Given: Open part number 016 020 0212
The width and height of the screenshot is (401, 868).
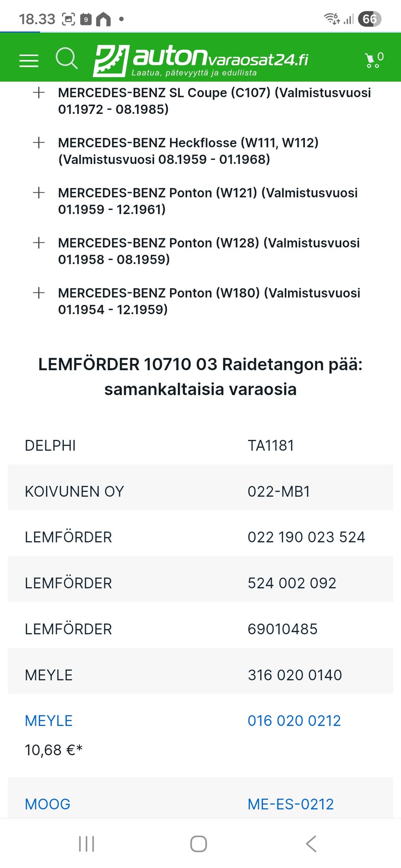Looking at the screenshot, I should coord(294,721).
